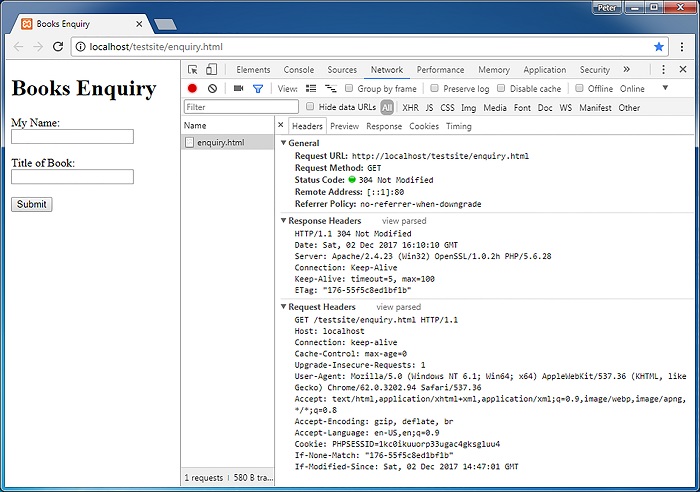Screen dimensions: 700x492
Task: Toggle the filter funnel icon
Action: [x=258, y=89]
